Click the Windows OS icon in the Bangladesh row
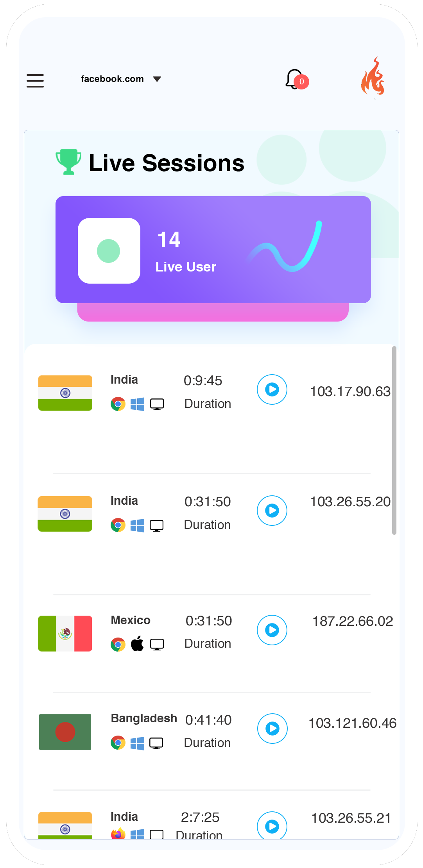The width and height of the screenshot is (423, 868). (x=138, y=743)
